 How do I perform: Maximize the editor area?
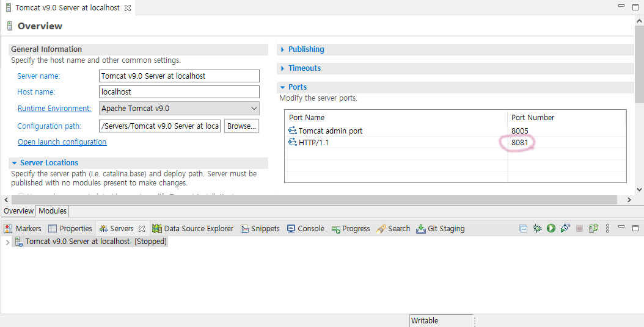[635, 7]
